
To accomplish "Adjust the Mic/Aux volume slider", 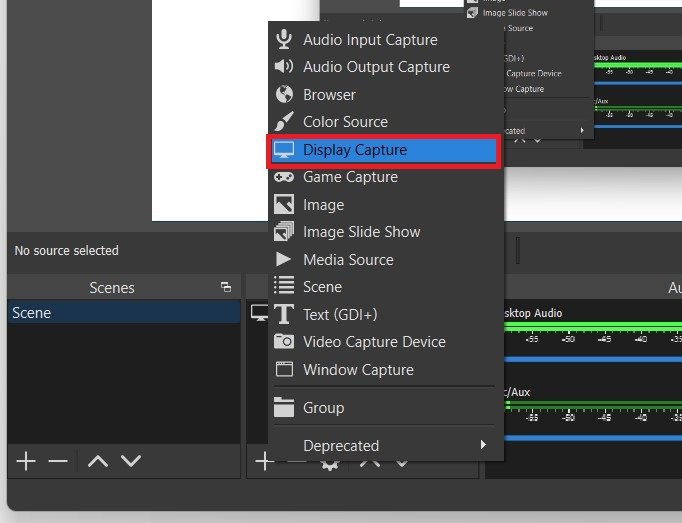I will click(x=593, y=438).
